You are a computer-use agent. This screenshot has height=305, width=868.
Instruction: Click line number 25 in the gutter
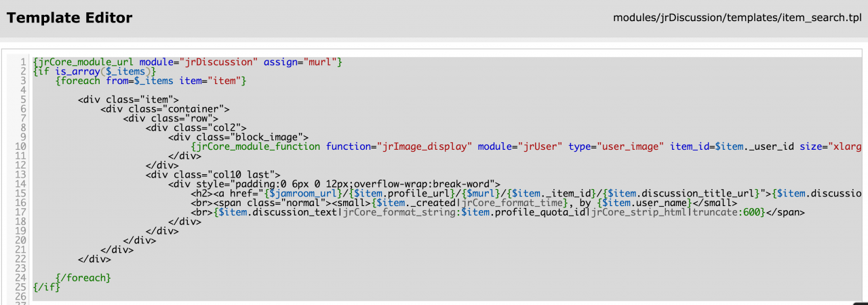(21, 287)
